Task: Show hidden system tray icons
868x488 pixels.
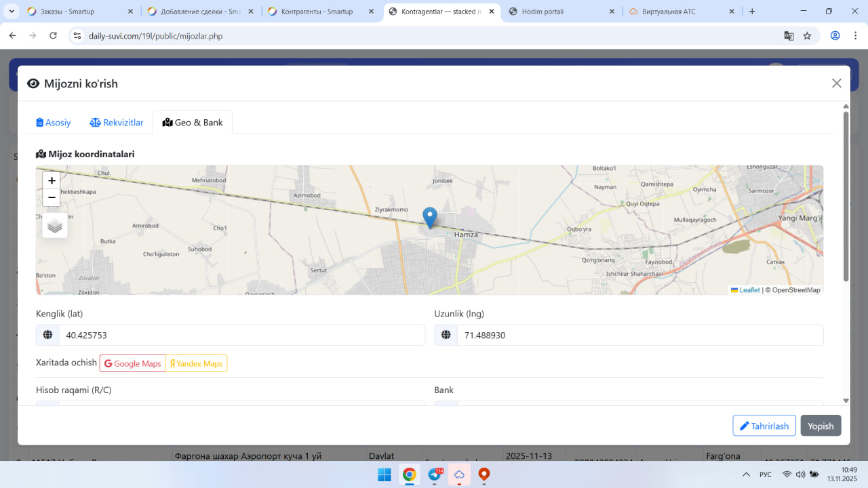Action: (x=746, y=474)
